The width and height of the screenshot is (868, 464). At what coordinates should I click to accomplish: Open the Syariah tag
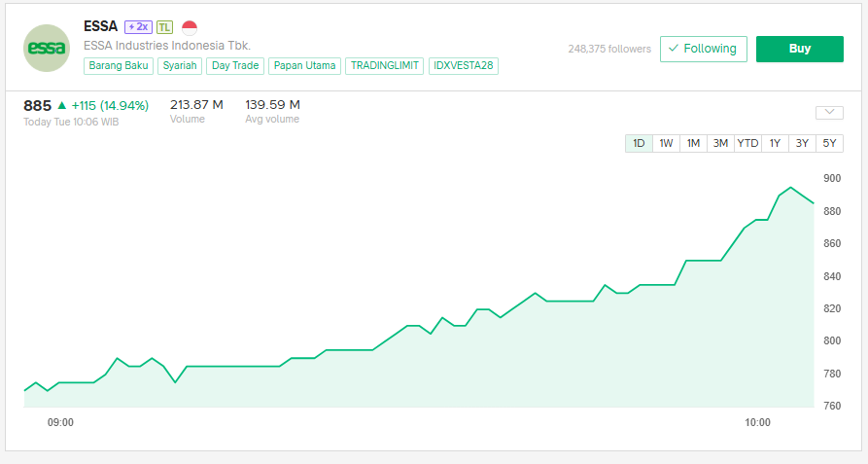pos(180,66)
